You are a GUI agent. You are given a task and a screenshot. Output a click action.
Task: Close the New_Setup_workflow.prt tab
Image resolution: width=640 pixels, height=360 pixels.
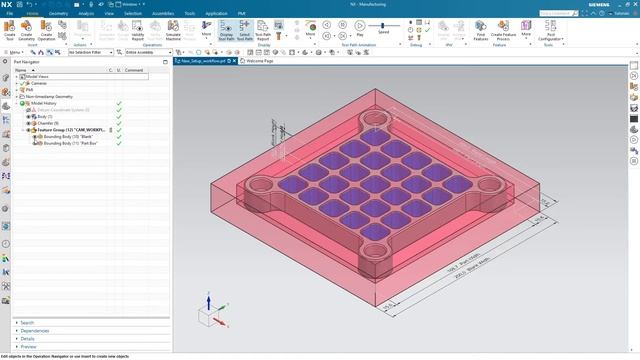(235, 61)
